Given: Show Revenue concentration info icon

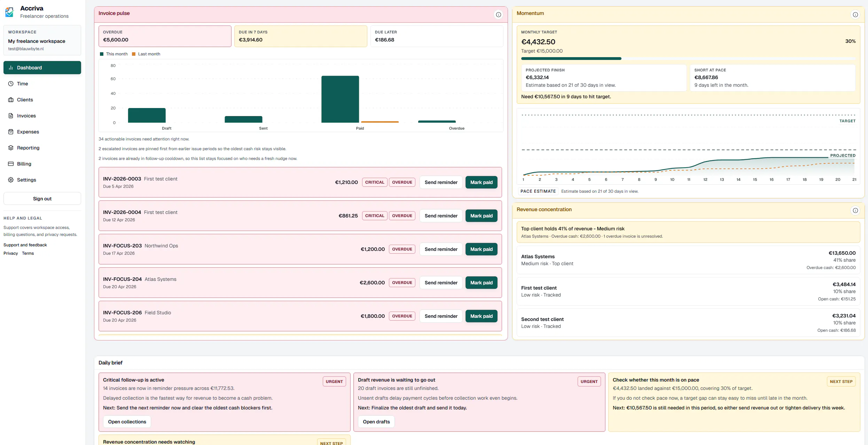Looking at the screenshot, I should coord(855,210).
